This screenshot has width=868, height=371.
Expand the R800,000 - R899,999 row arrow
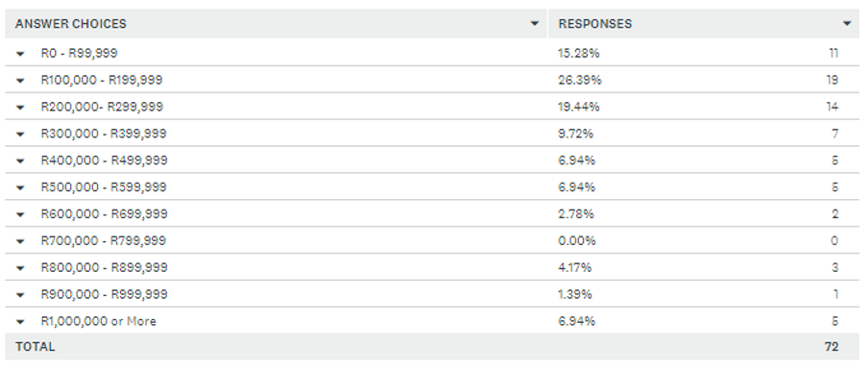click(20, 268)
